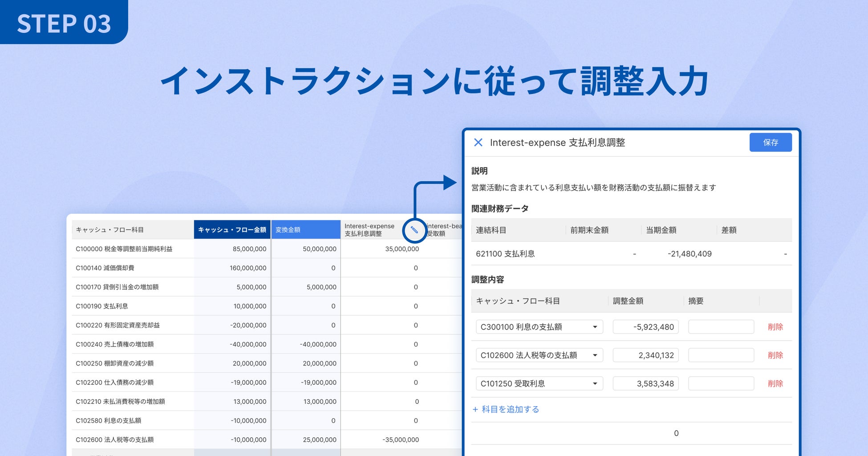Viewport: 868px width, 456px height.
Task: Click the pencil edit icon for Interest-expense column
Action: [x=414, y=230]
